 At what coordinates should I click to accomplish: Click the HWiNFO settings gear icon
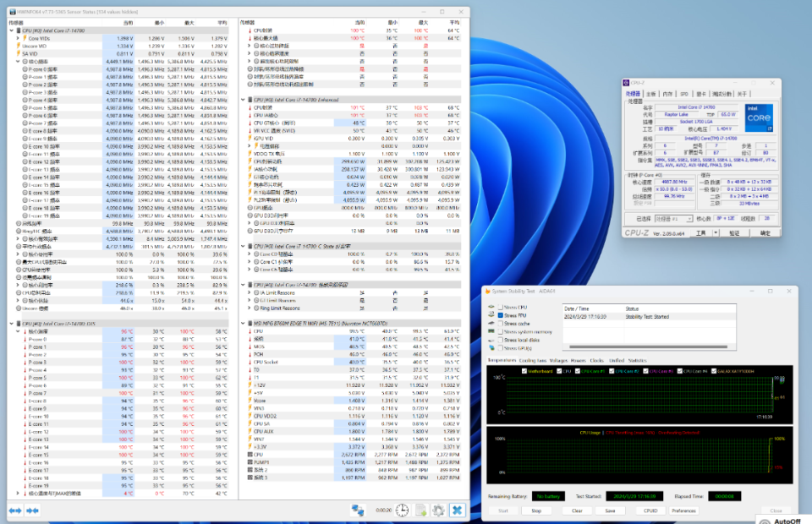click(438, 510)
